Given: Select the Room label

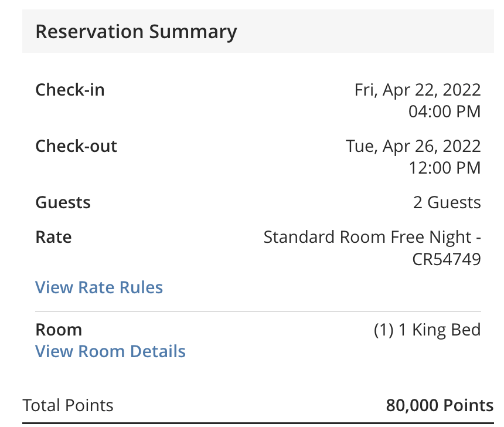Looking at the screenshot, I should pos(59,330).
